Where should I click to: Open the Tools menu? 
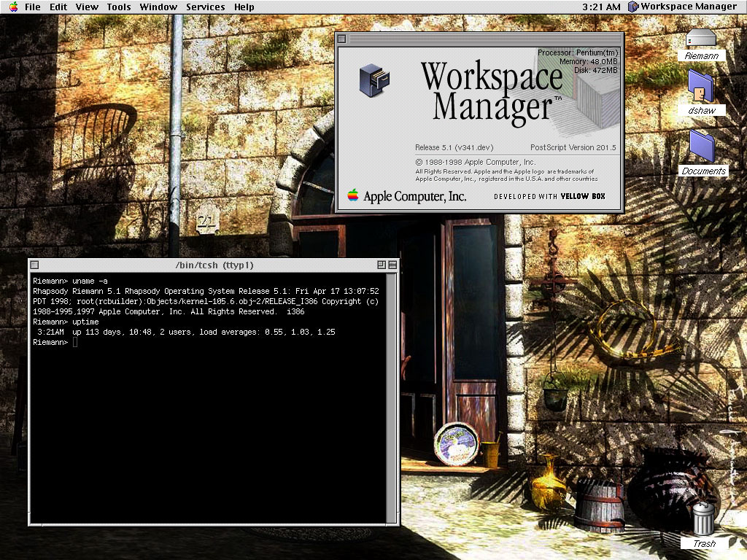point(119,7)
